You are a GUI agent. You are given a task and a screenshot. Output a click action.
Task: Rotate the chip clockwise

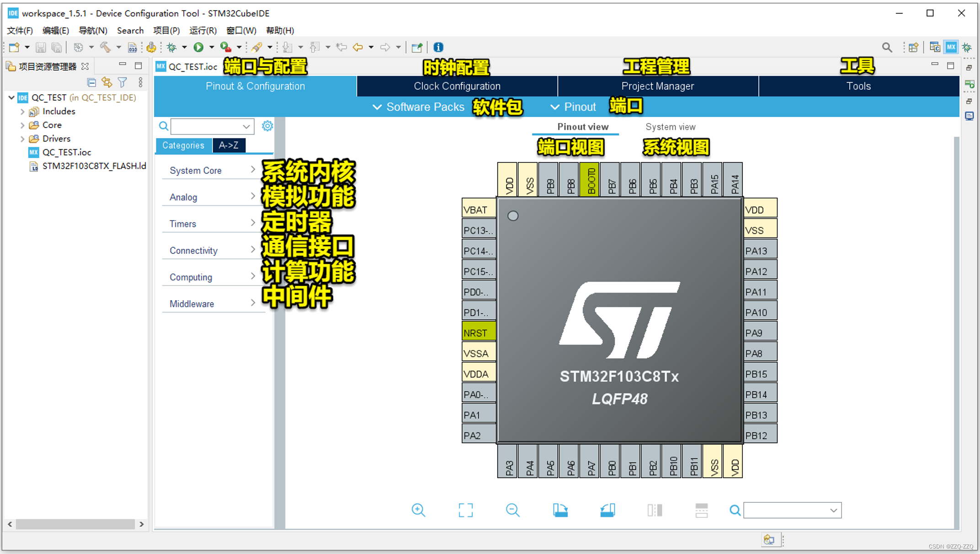coord(560,510)
